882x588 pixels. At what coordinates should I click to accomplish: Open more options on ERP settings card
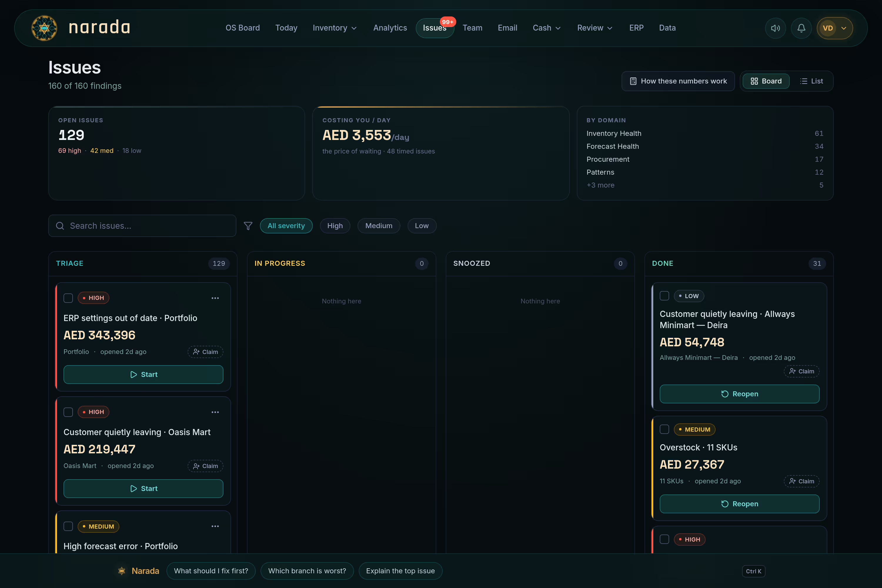pyautogui.click(x=215, y=298)
